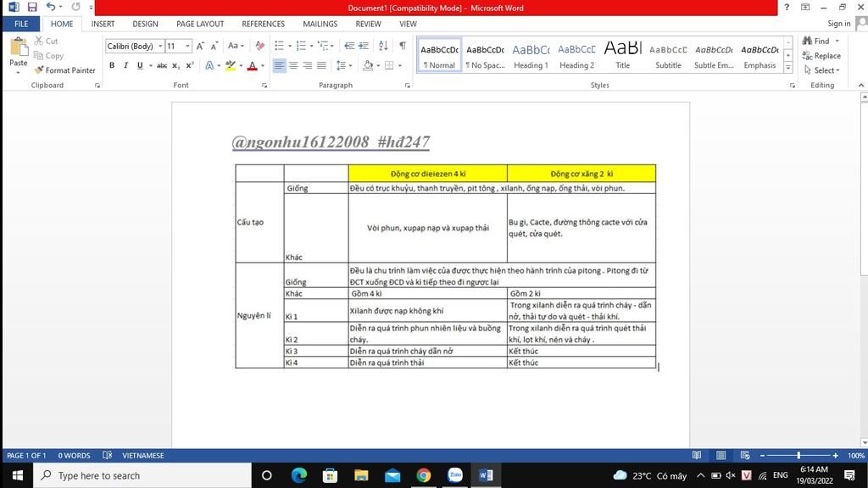The height and width of the screenshot is (488, 868).
Task: Decrease font size with Shrink Font
Action: pos(214,46)
